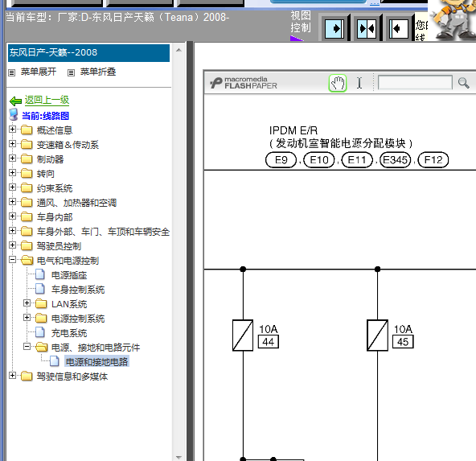Image resolution: width=476 pixels, height=461 pixels.
Task: Select the 车身外部、车门、车顶和车辆安全 folder
Action: (103, 232)
